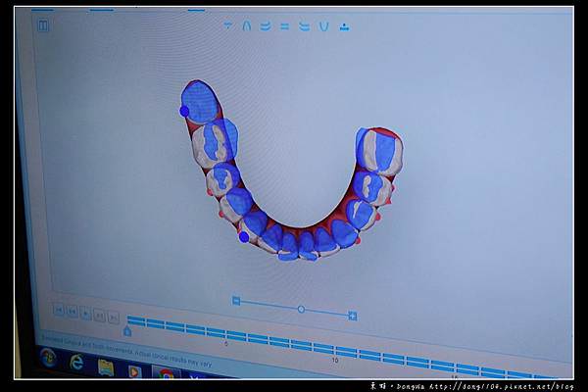Step forward one treatment stage
588x392 pixels.
coord(99,316)
